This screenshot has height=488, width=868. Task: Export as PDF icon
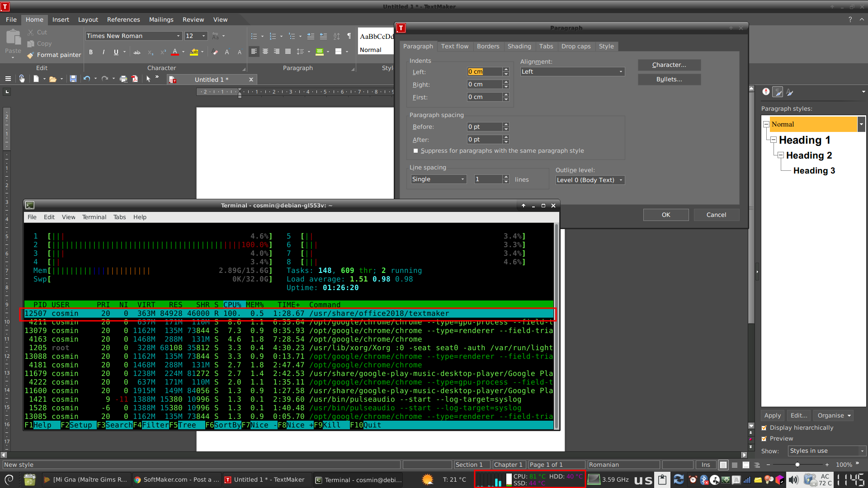pos(135,79)
